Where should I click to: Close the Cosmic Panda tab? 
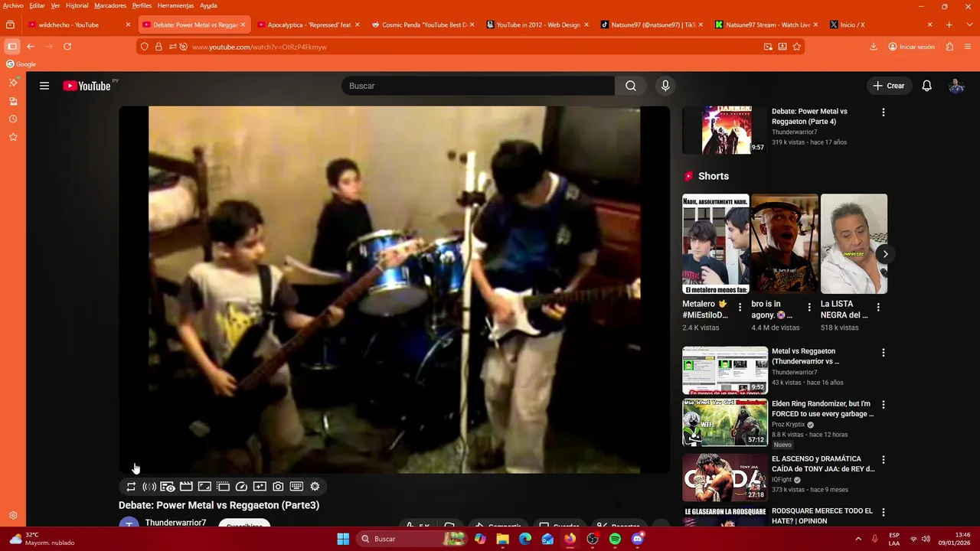pyautogui.click(x=472, y=24)
